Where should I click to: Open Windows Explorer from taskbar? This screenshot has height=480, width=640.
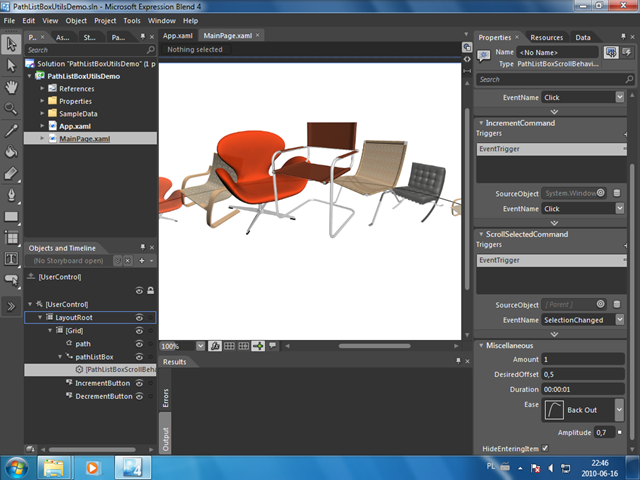pyautogui.click(x=53, y=468)
